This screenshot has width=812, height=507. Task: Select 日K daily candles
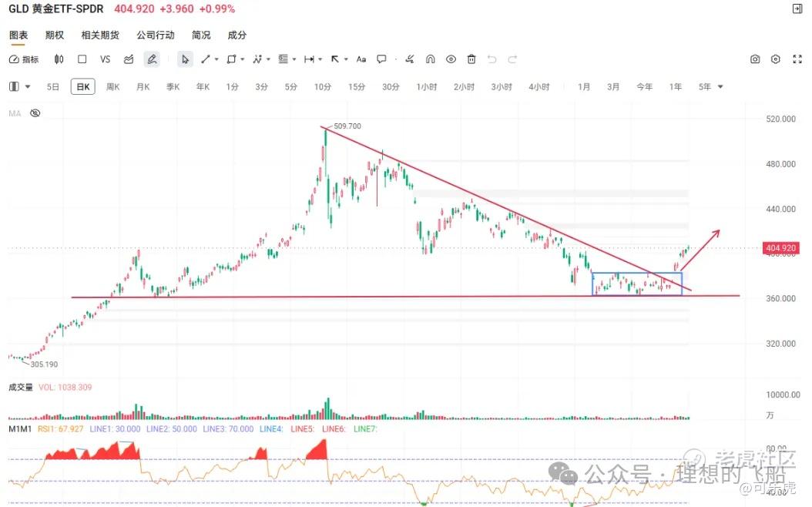click(83, 87)
